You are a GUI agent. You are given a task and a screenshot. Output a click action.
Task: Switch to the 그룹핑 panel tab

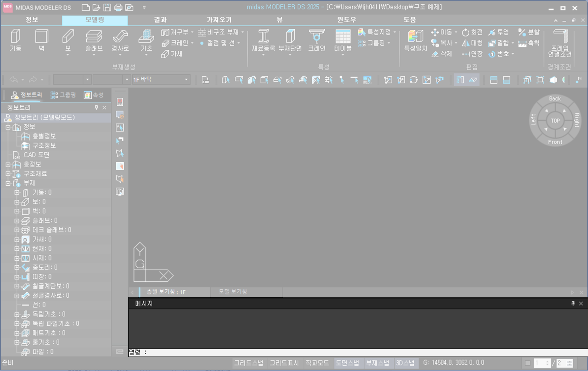coord(63,95)
